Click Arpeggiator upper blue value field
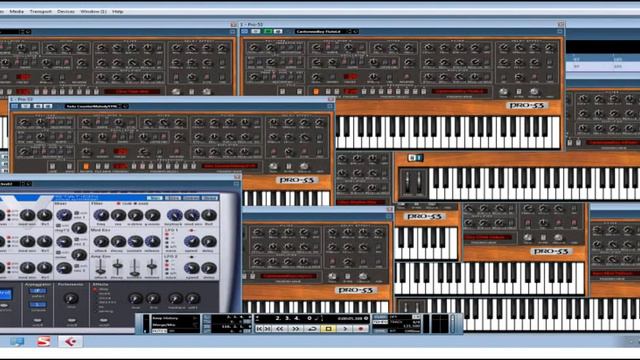This screenshot has width=640, height=360. click(38, 291)
